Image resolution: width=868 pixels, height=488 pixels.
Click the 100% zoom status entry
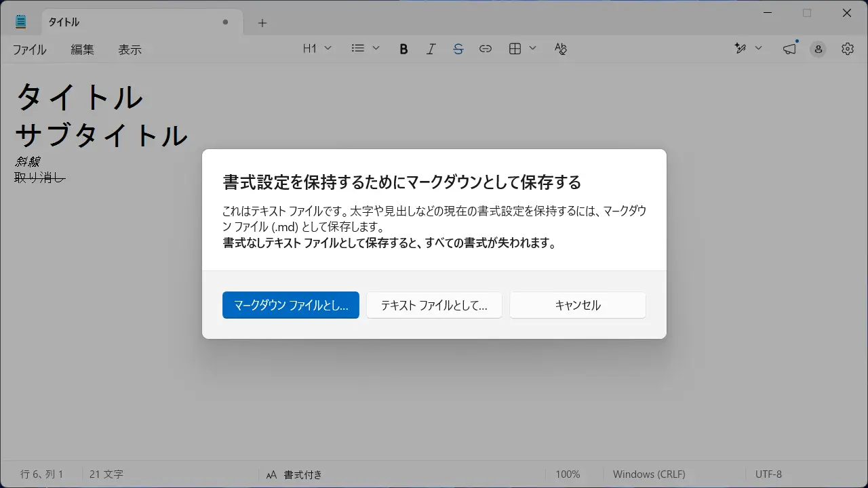click(568, 474)
